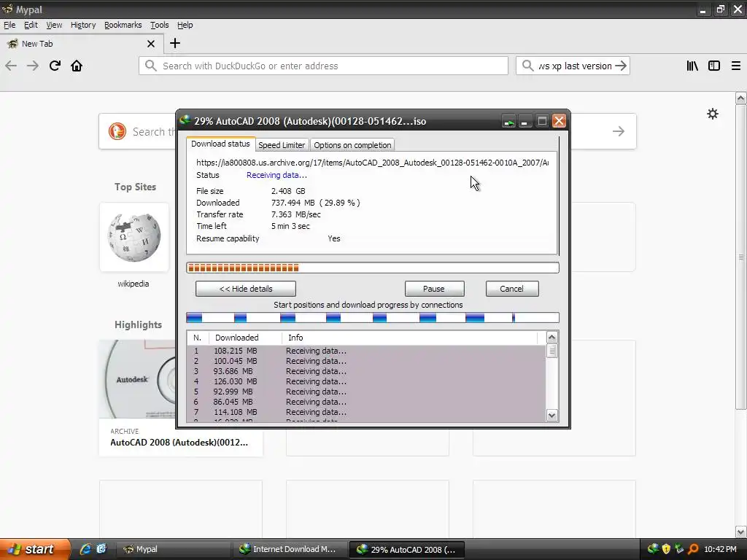This screenshot has width=747, height=560.
Task: Open the Edit menu
Action: point(31,25)
